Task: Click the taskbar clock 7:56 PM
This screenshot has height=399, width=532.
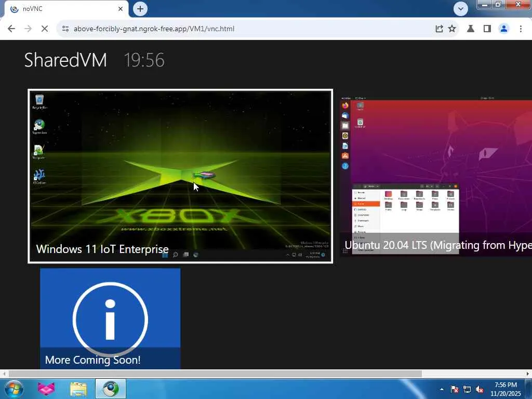Action: tap(506, 389)
